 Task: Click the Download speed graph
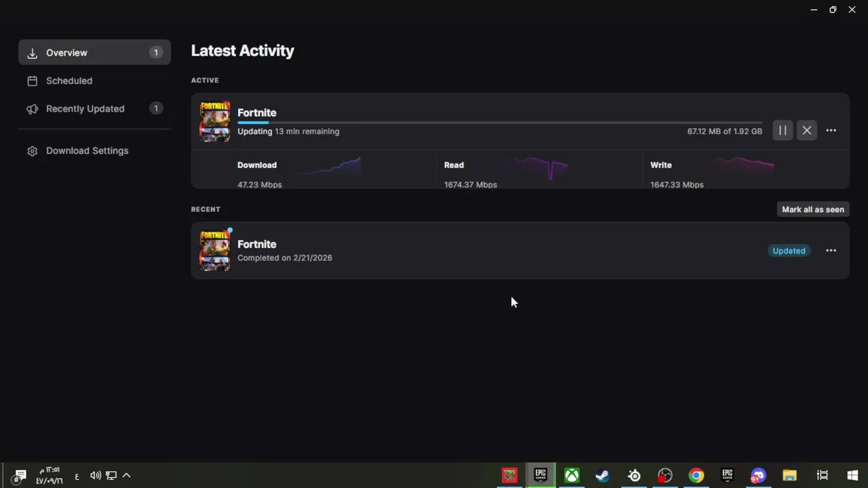tap(330, 167)
